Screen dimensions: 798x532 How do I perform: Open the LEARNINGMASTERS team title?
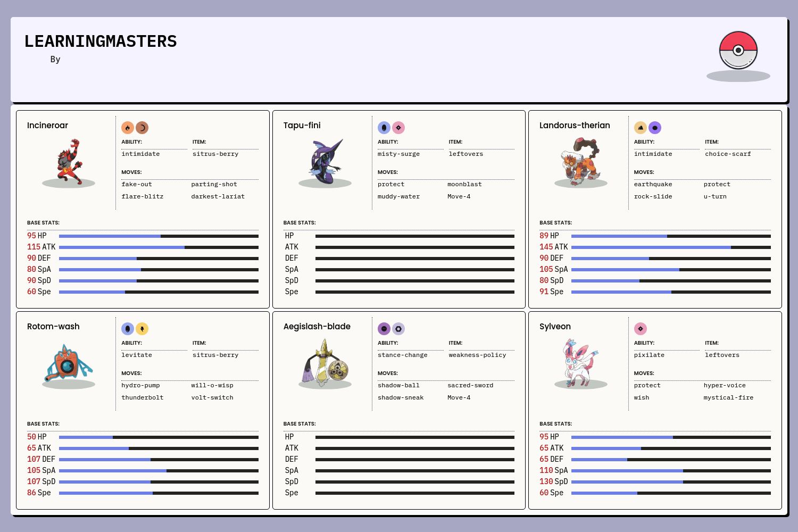point(101,41)
